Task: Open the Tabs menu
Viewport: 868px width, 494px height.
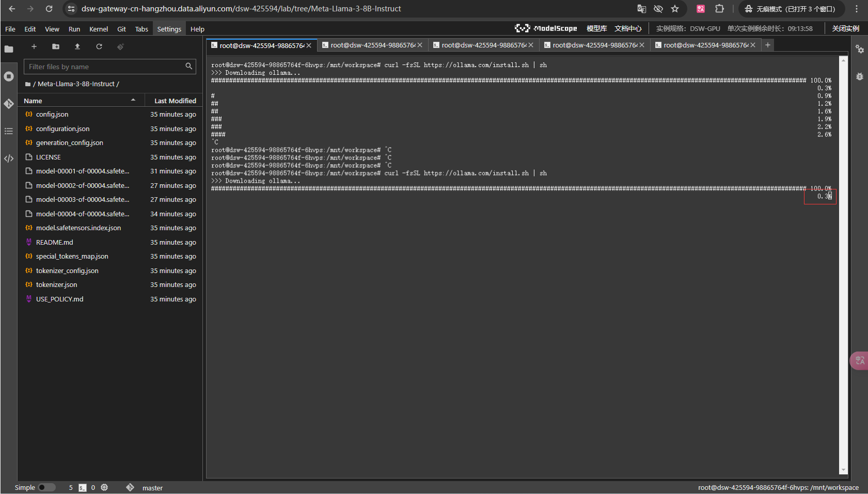Action: 141,29
